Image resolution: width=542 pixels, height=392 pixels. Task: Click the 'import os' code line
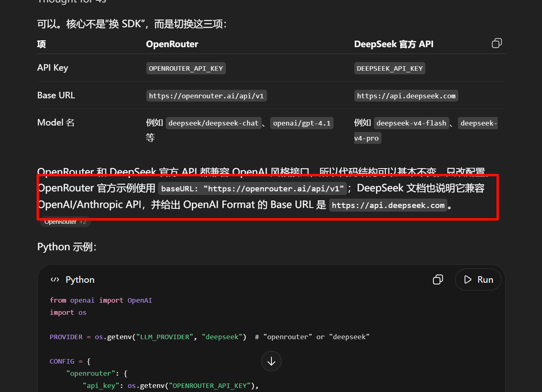[68, 312]
